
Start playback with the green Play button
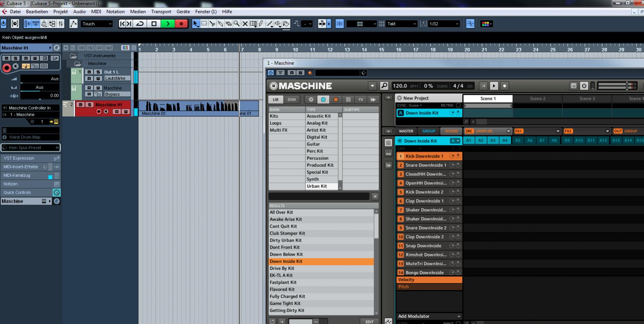pos(168,24)
